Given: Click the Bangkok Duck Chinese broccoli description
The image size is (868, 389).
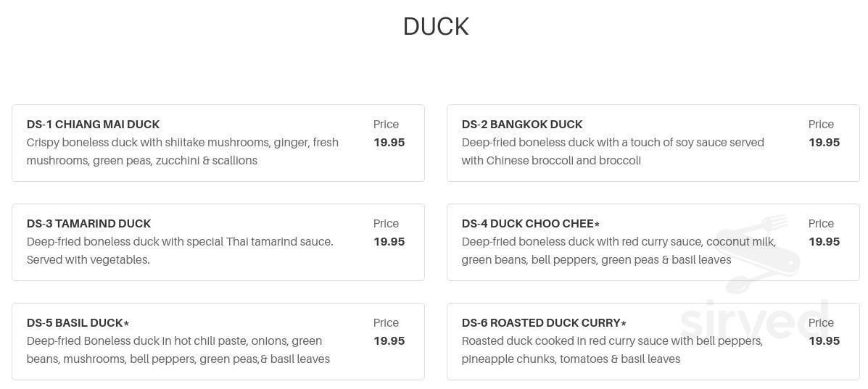Looking at the screenshot, I should point(613,151).
